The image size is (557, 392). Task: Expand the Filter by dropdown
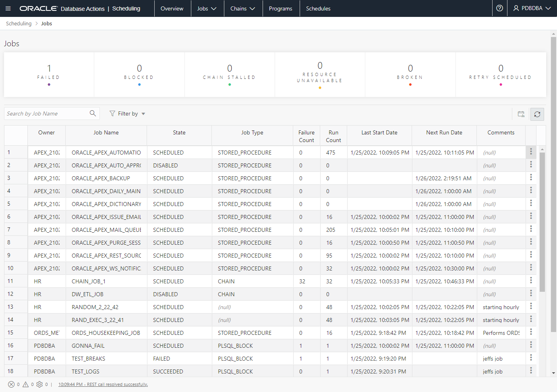pyautogui.click(x=127, y=114)
